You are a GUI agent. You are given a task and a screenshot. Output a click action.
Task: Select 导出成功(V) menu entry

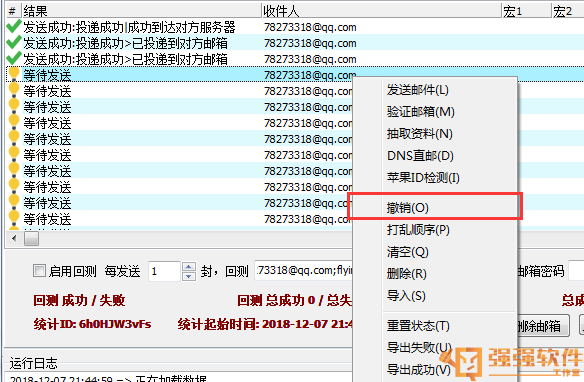(419, 370)
